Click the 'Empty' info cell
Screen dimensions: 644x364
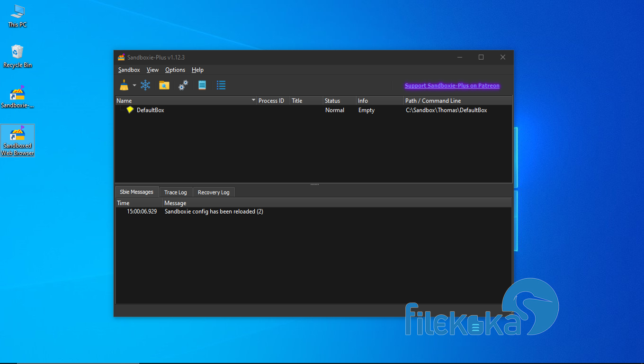[x=367, y=110]
